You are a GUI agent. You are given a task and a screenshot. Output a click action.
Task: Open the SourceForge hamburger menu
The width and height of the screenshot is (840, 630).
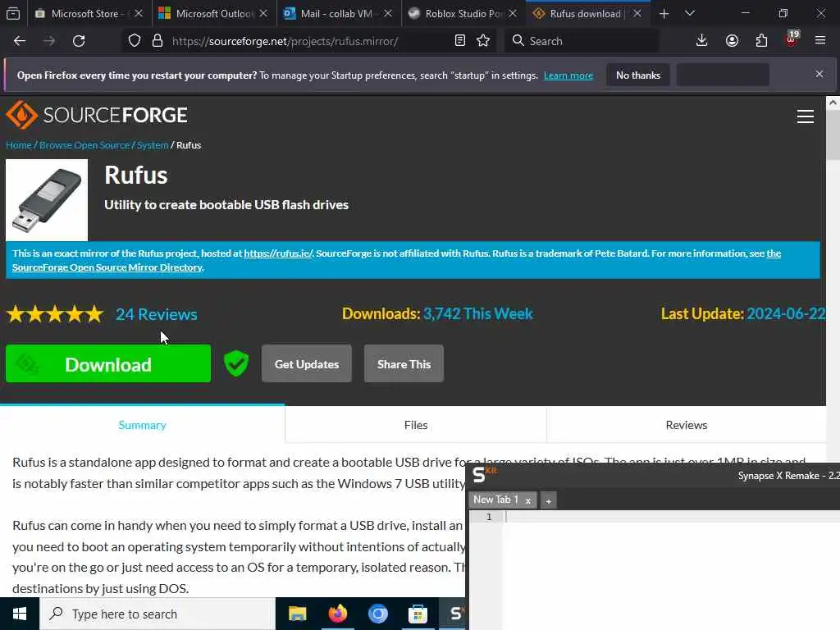pos(806,116)
